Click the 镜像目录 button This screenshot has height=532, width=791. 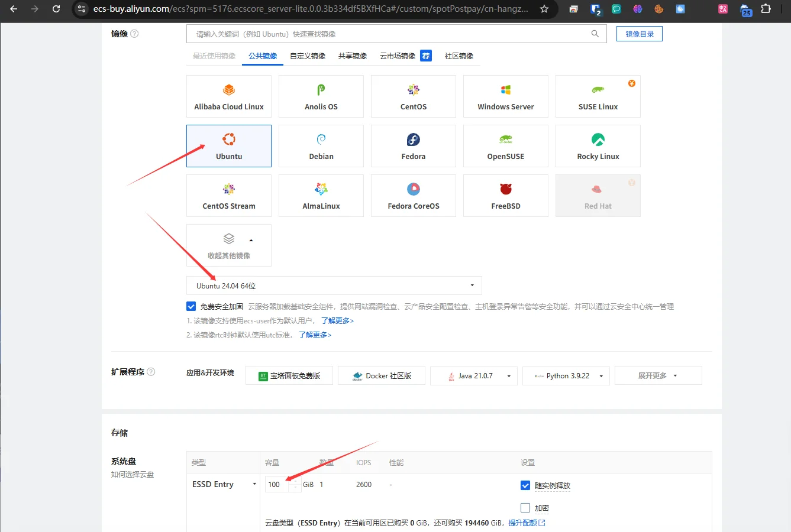(639, 34)
